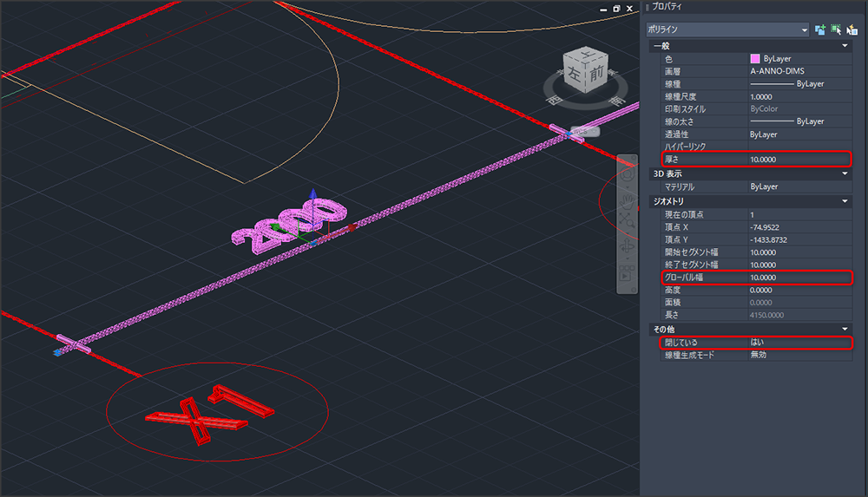Edit the 頂点 Y value -1433.8732

pyautogui.click(x=799, y=240)
